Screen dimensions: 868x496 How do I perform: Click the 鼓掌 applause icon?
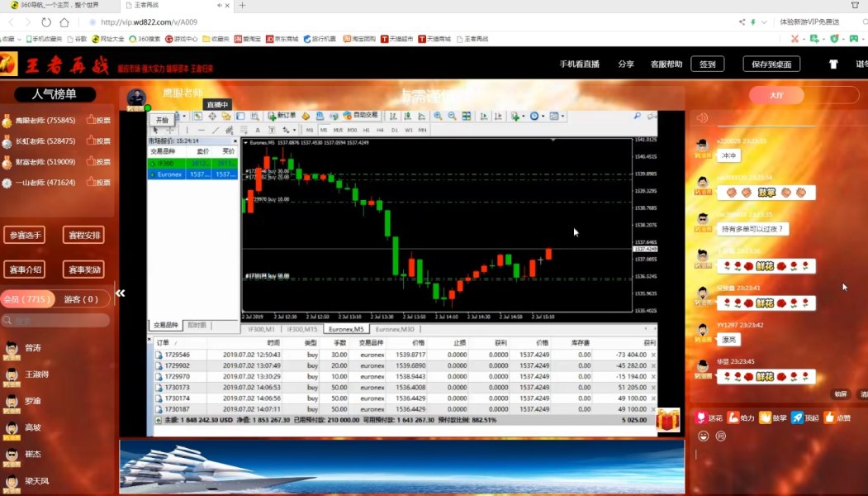click(x=765, y=418)
